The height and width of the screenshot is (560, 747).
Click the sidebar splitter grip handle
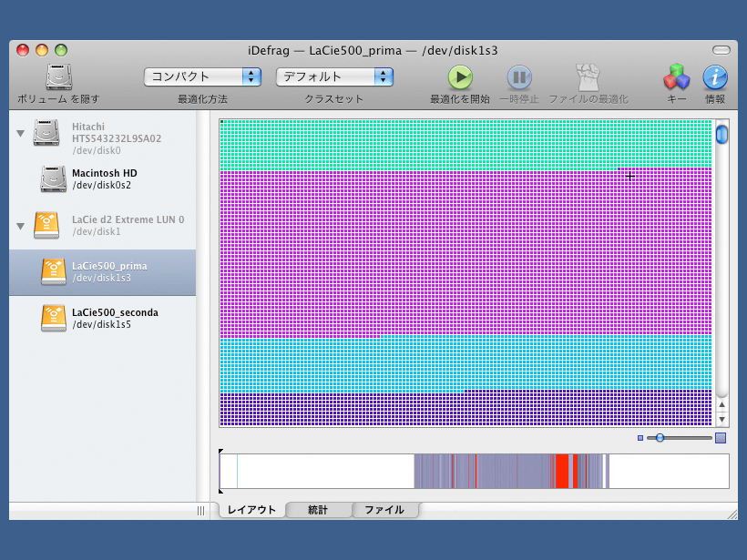[x=201, y=511]
